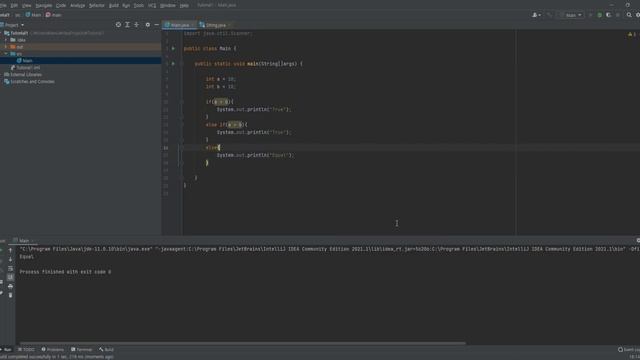Viewport: 640px width, 360px height.
Task: Clear all console output trash icon
Action: (x=10, y=295)
